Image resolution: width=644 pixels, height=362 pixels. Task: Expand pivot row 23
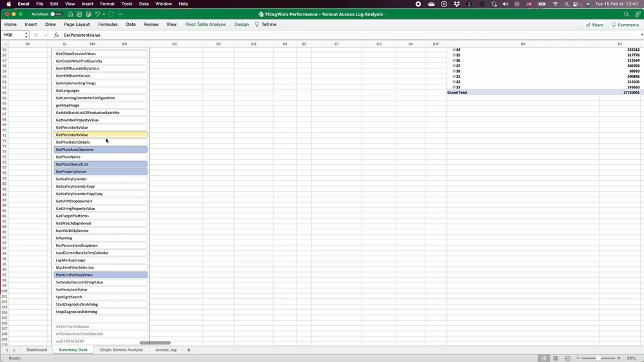coord(454,87)
